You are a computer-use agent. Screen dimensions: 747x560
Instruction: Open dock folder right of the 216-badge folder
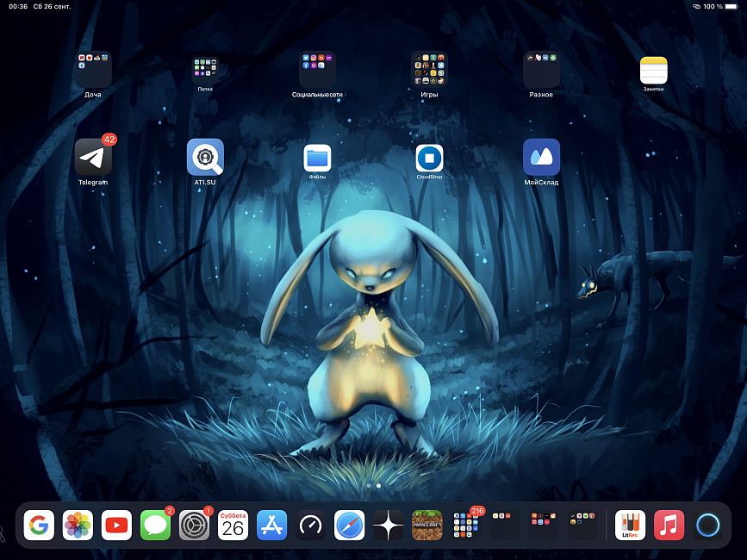tap(505, 526)
